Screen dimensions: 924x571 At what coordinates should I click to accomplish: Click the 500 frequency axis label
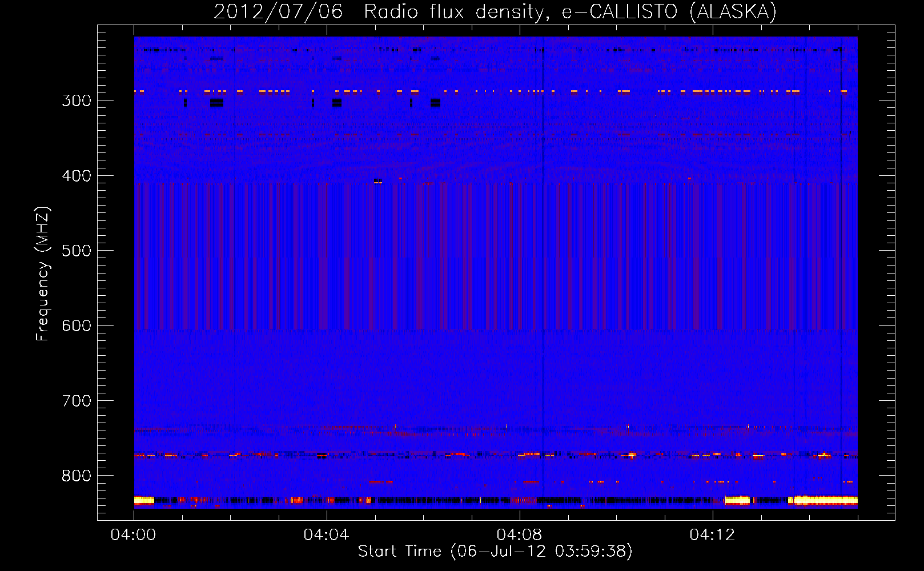(77, 251)
